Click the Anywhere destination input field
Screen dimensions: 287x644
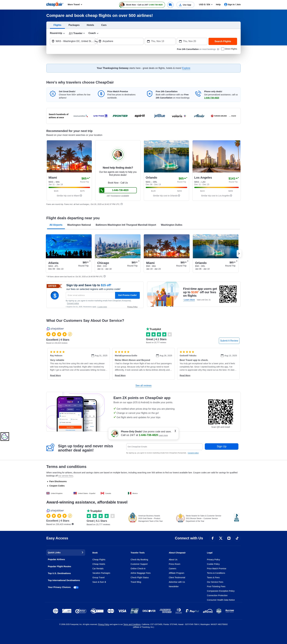click(120, 41)
